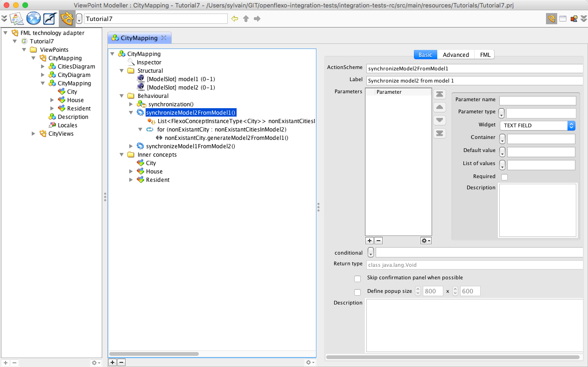Screen dimensions: 588x367
Task: Switch to the Basic tab
Action: click(x=425, y=55)
